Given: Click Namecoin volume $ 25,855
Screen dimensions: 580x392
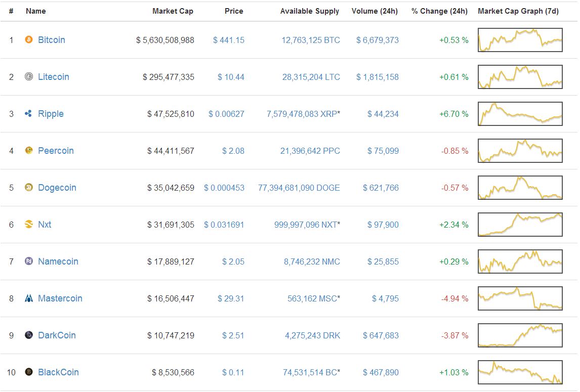Looking at the screenshot, I should point(383,262).
